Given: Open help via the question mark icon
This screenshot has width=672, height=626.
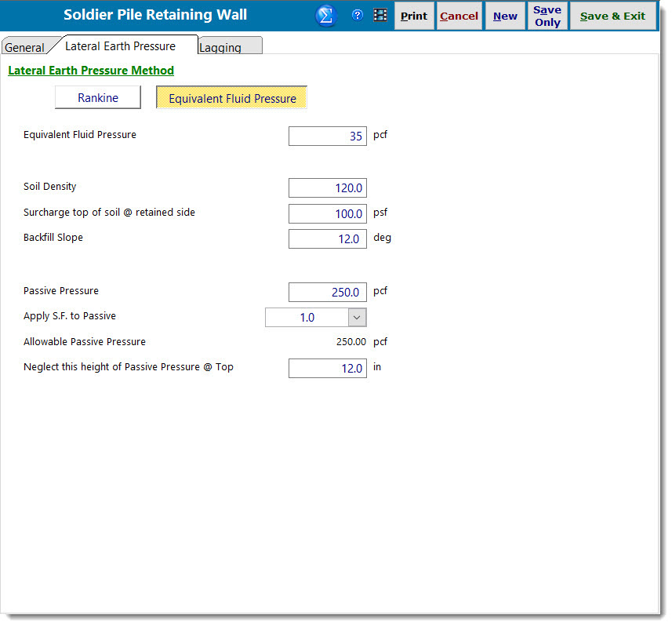Looking at the screenshot, I should coord(358,15).
